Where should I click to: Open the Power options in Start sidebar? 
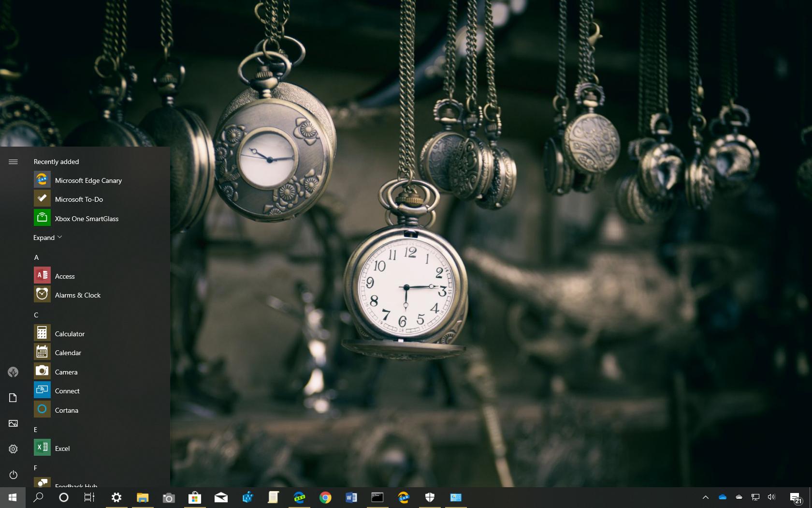13,475
